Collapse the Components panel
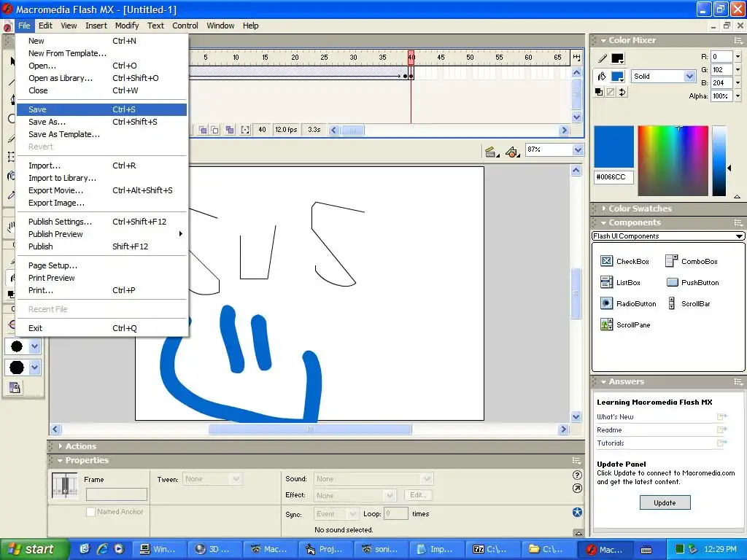 tap(603, 222)
